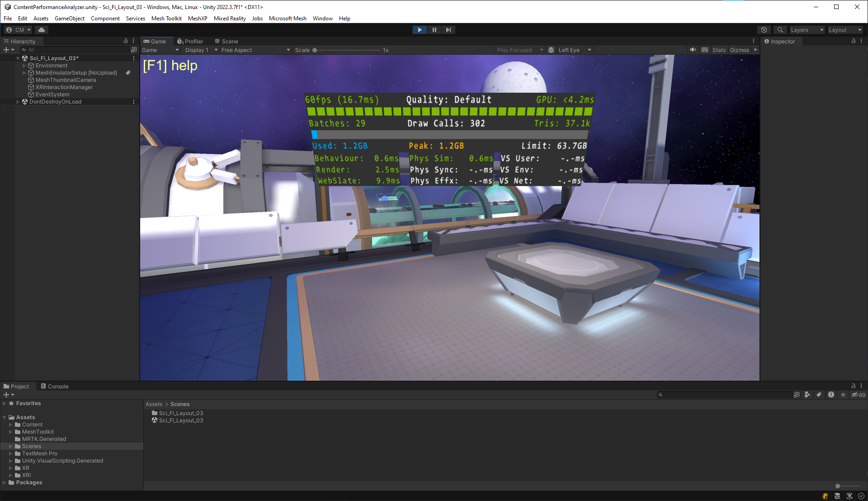
Task: Click the Profiler tab
Action: coord(191,41)
